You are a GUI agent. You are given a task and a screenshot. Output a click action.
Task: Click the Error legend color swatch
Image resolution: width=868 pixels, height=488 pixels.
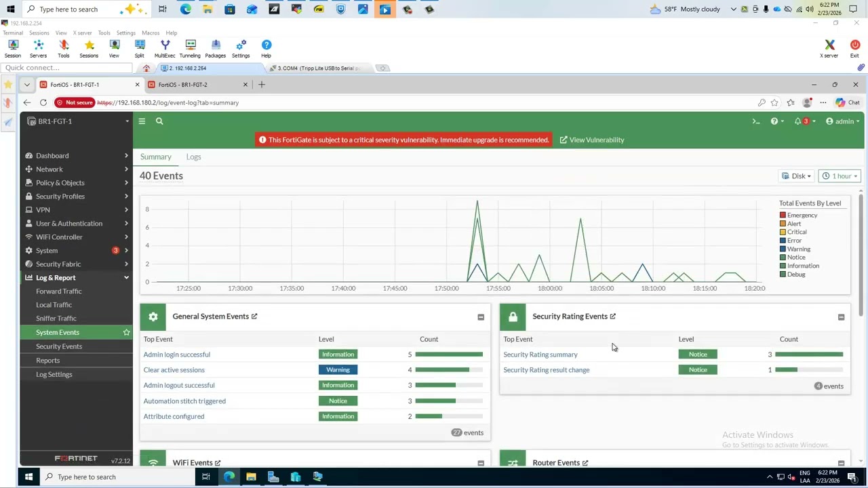[783, 241]
